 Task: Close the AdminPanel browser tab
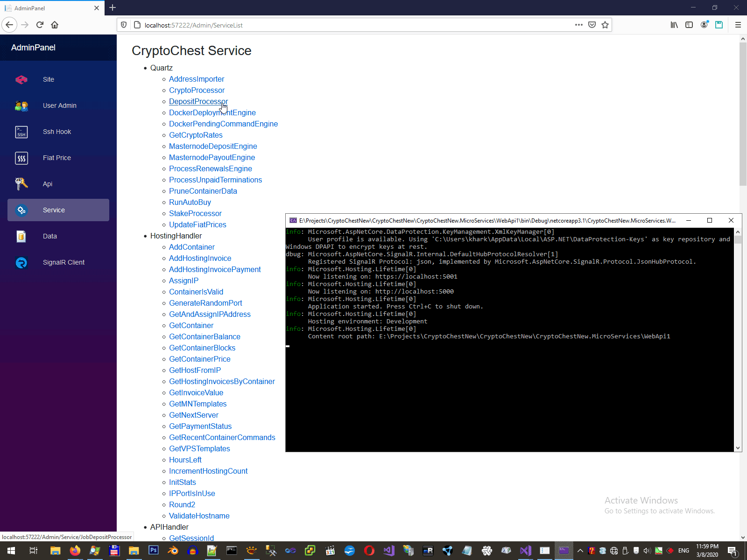click(97, 8)
